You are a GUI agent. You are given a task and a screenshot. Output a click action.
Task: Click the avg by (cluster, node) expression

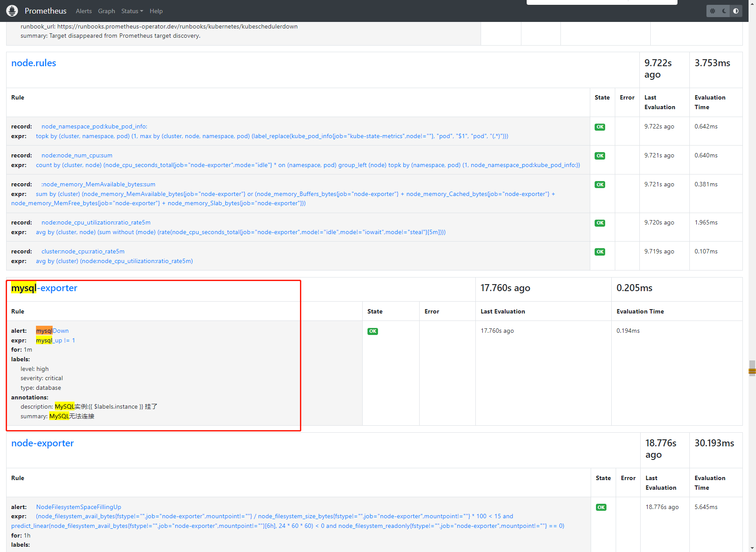241,232
